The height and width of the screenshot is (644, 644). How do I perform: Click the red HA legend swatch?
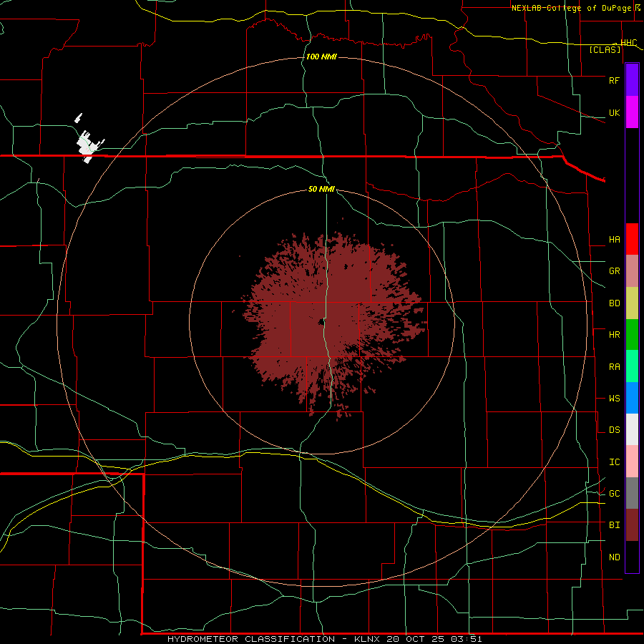[x=632, y=239]
